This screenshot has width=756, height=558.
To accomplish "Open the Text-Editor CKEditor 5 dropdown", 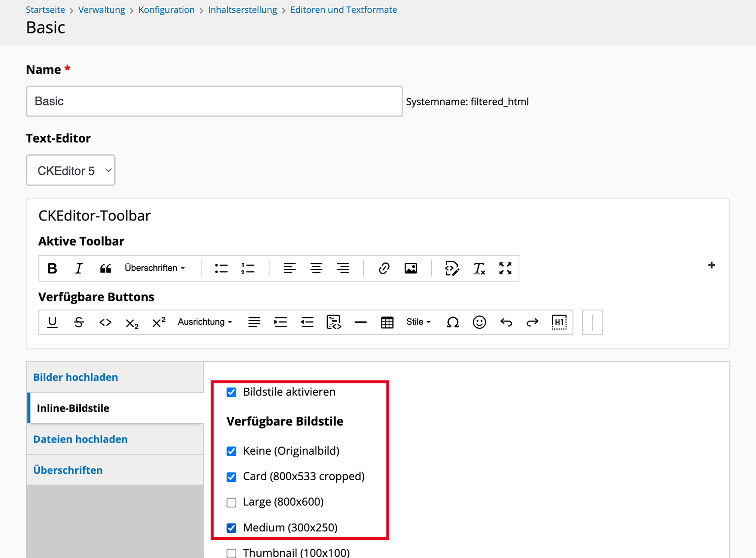I will tap(70, 171).
